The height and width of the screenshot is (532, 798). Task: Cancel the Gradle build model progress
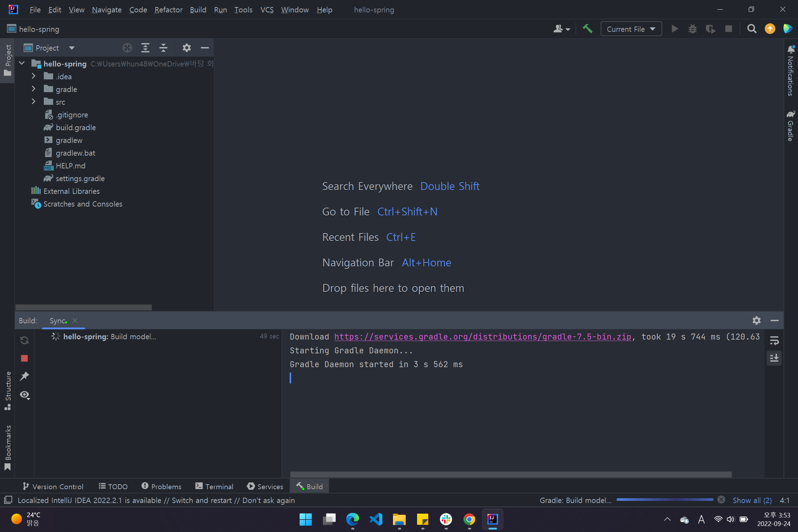(721, 500)
